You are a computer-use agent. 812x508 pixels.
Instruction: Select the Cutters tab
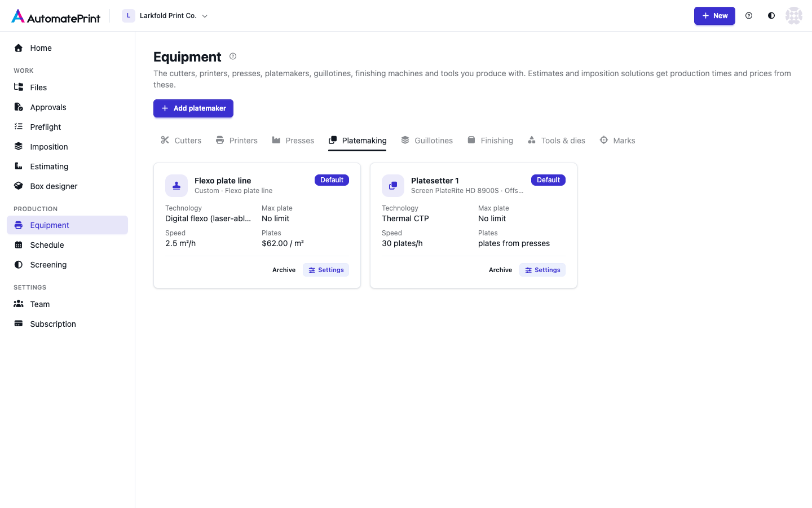(181, 141)
